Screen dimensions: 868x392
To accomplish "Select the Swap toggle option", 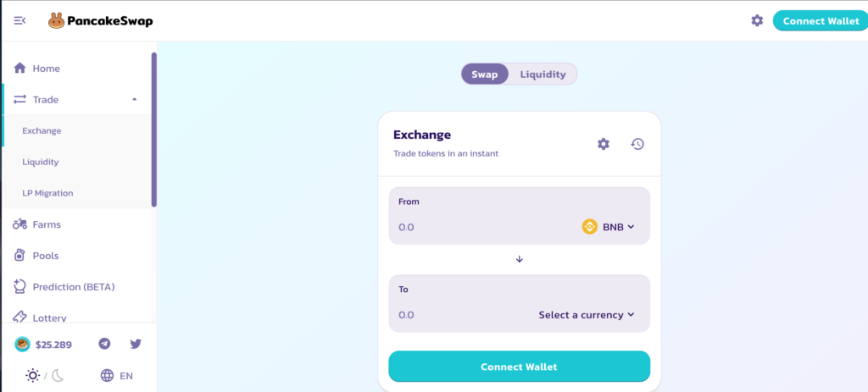I will point(485,75).
